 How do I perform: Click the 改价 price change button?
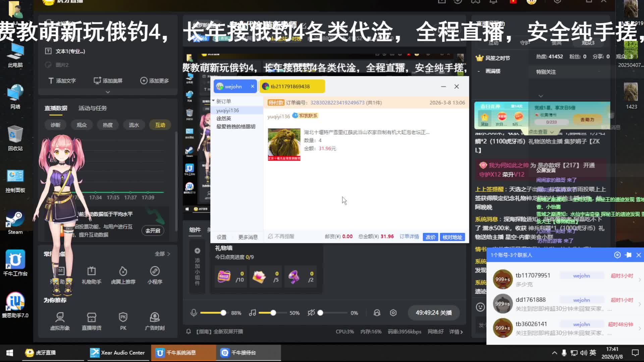tap(430, 237)
